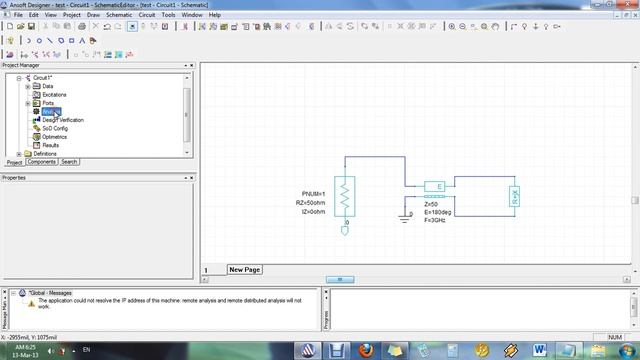The height and width of the screenshot is (360, 640).
Task: Toggle the highlighted select-mode toolbar button
Action: [132, 27]
